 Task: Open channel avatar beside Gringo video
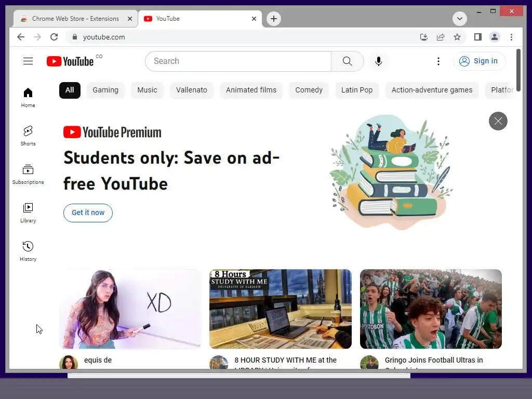[369, 363]
